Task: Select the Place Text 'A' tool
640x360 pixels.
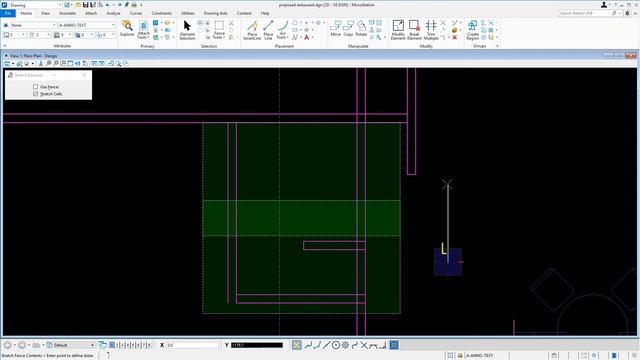Action: [x=307, y=38]
